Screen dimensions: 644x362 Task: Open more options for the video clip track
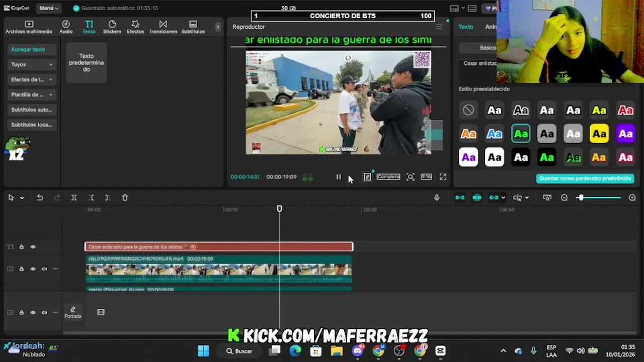click(55, 269)
